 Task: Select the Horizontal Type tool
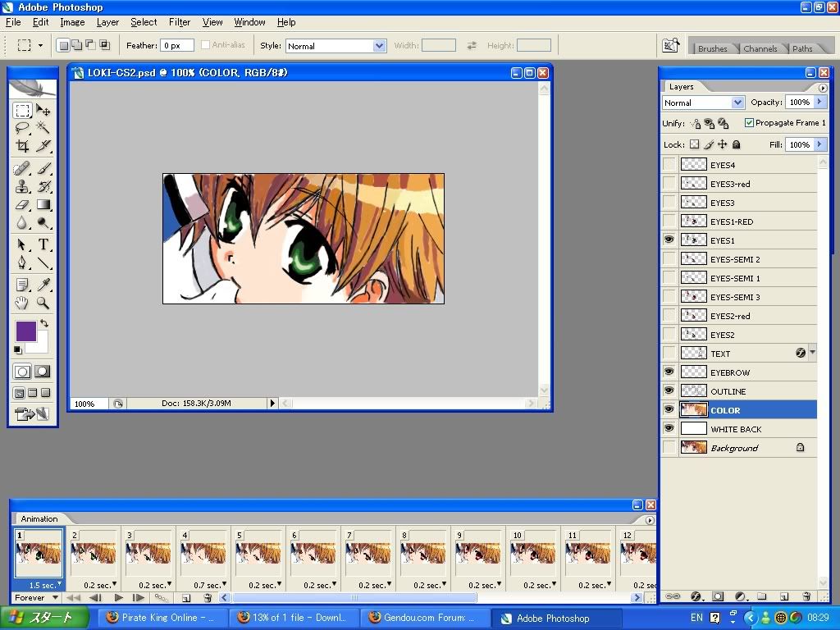point(43,244)
